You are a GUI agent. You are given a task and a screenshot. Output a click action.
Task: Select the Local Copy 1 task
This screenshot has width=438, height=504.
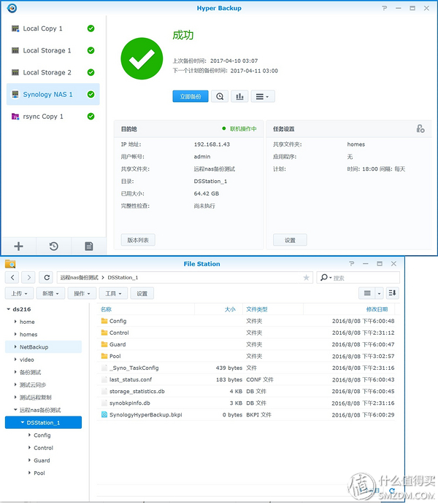click(x=53, y=28)
